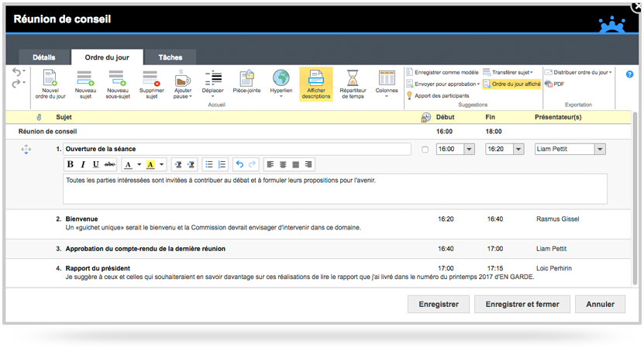Expand the font color dropdown arrow
Screen dimensions: 644x355
(139, 165)
